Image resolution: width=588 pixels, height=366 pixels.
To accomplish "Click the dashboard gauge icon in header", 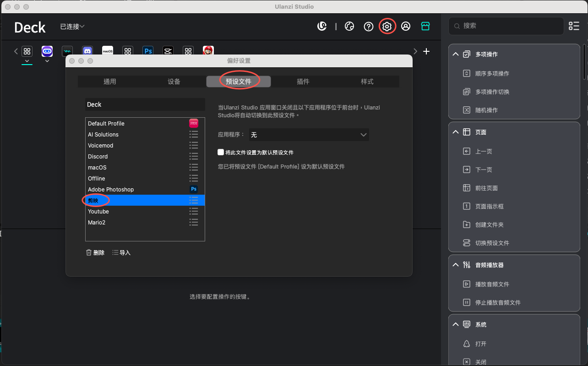I will click(349, 27).
